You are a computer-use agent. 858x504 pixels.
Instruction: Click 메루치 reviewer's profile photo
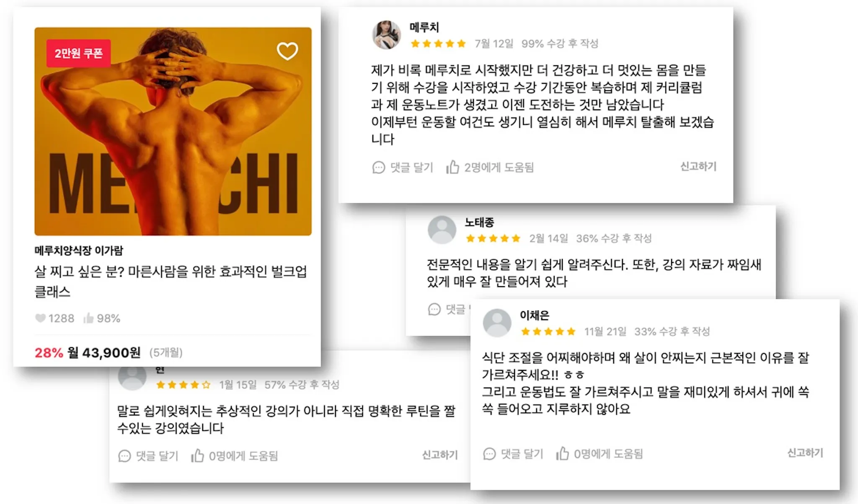coord(386,35)
